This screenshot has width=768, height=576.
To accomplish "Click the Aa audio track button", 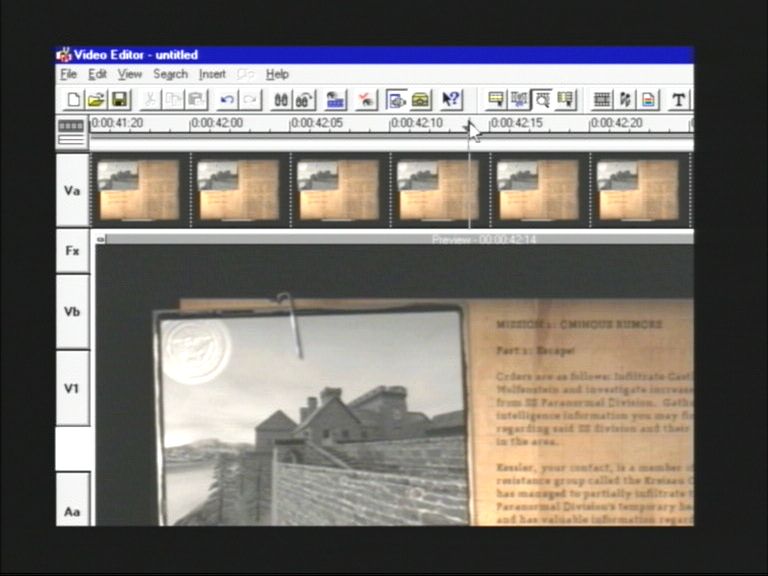I will pyautogui.click(x=72, y=501).
